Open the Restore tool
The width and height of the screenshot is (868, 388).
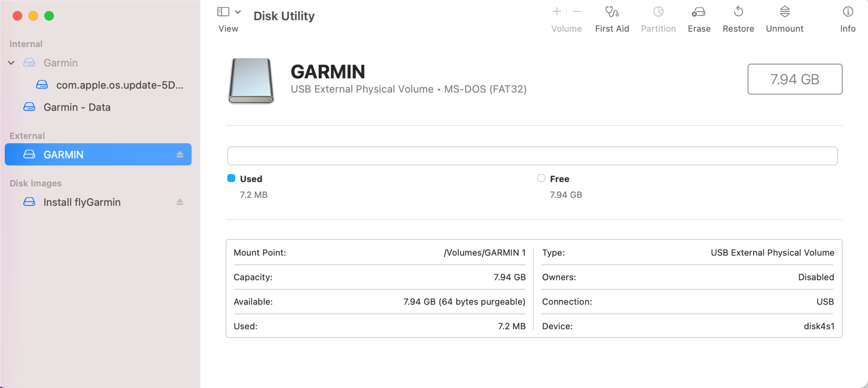click(x=738, y=17)
